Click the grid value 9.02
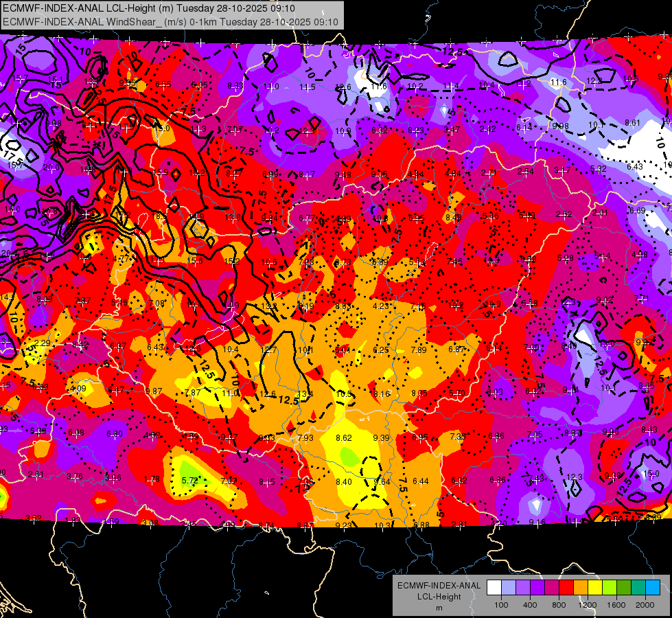The image size is (672, 618). (x=604, y=300)
